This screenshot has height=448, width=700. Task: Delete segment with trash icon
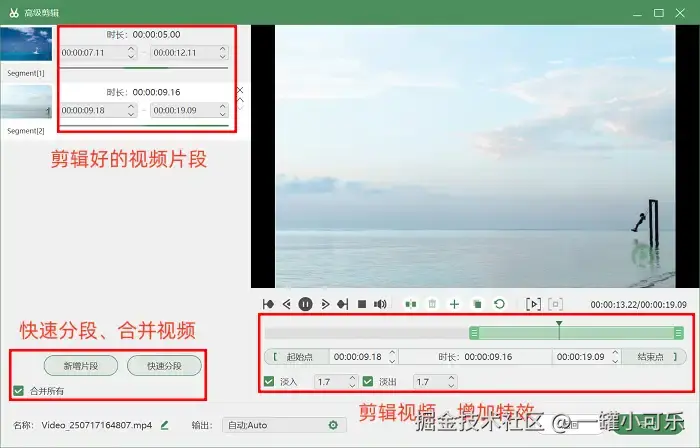432,304
